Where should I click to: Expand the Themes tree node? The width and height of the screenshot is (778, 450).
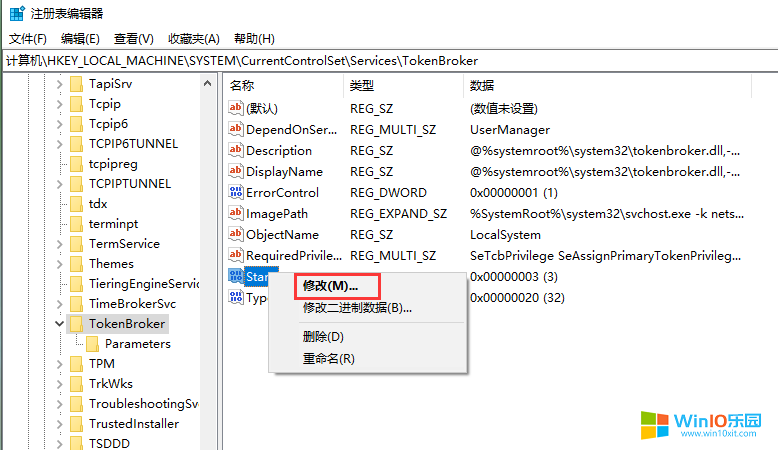[x=60, y=263]
